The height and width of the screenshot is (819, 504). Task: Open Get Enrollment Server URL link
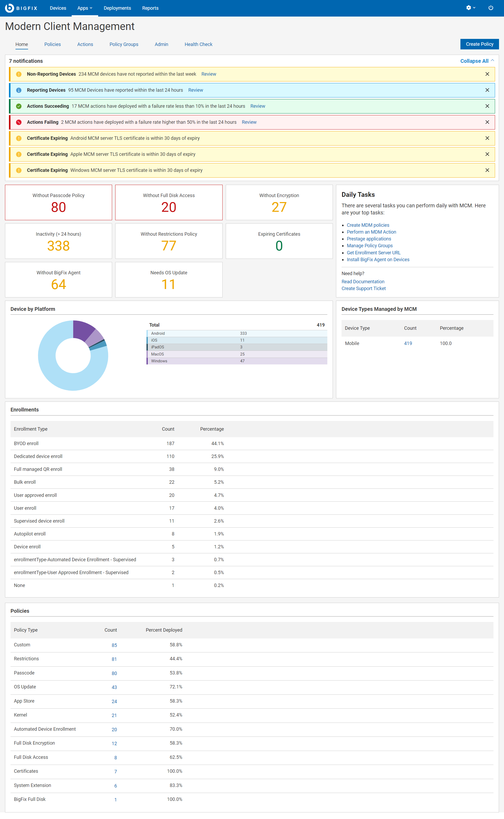373,253
